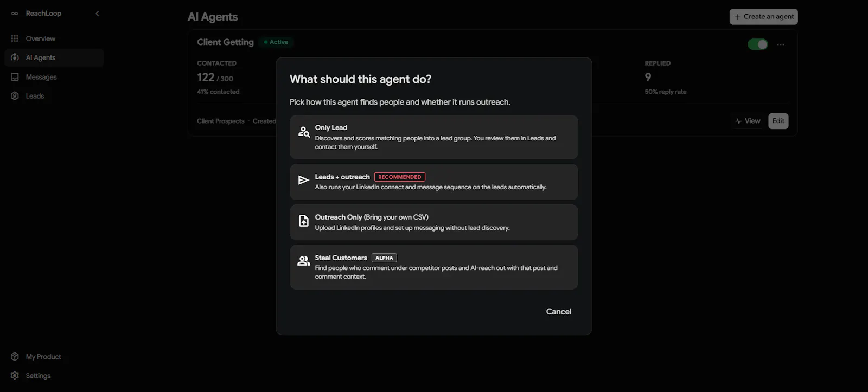Image resolution: width=868 pixels, height=392 pixels.
Task: Pick the Steal Customers option card
Action: [x=433, y=267]
